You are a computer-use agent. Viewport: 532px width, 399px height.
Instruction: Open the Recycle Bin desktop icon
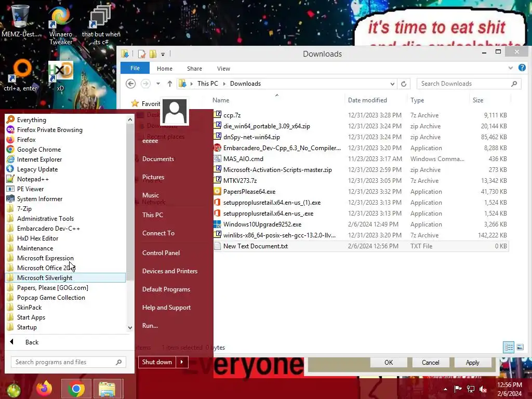[20, 21]
